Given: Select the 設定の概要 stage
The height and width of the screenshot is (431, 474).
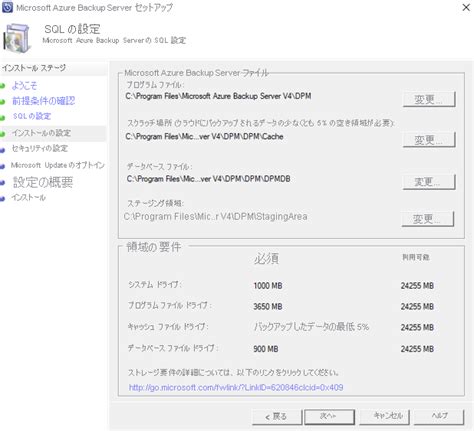Looking at the screenshot, I should 43,182.
